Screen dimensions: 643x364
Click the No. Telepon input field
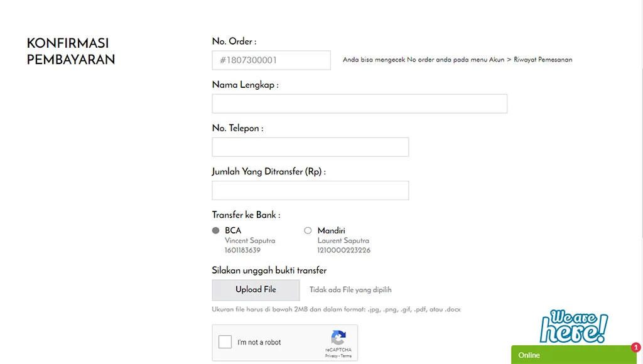(x=310, y=147)
